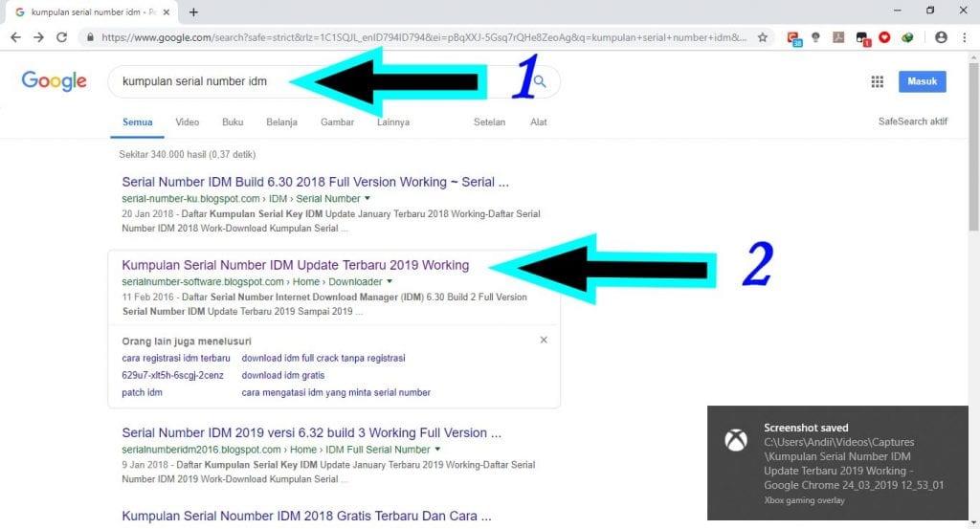
Task: Switch to the Video search tab
Action: click(x=187, y=121)
